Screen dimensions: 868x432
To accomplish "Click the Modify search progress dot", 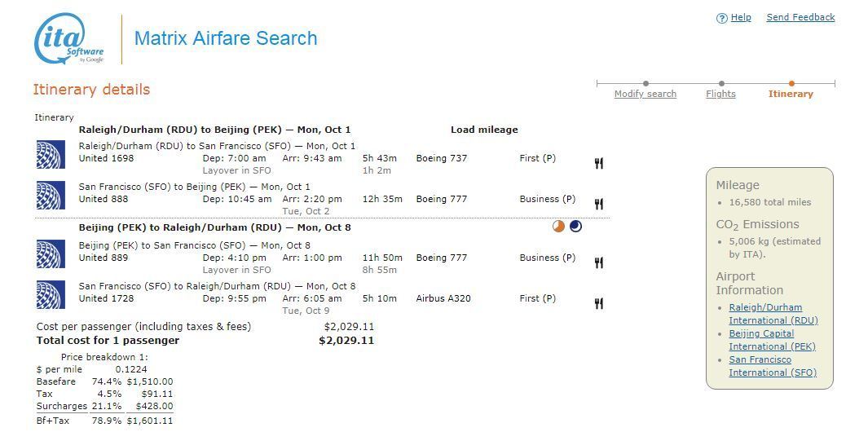I will point(646,84).
